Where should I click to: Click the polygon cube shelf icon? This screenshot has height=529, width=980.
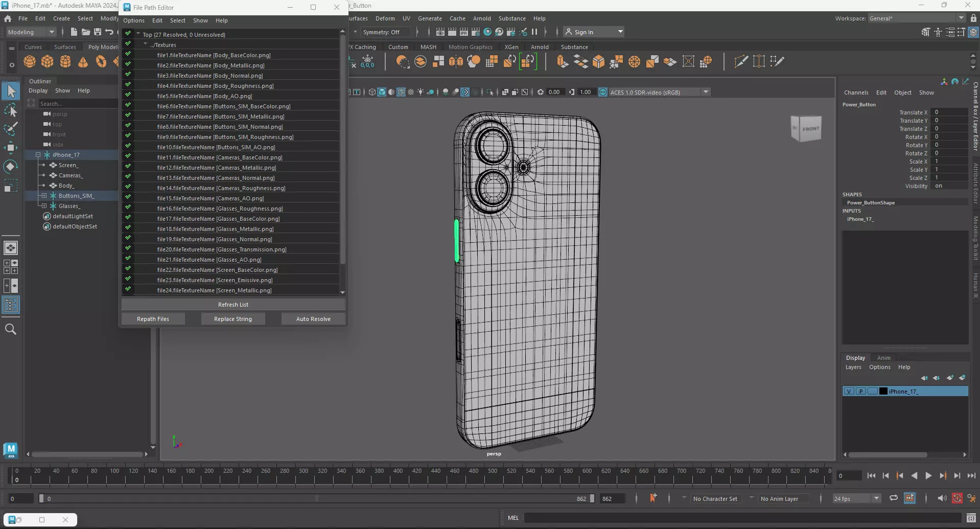click(x=48, y=62)
